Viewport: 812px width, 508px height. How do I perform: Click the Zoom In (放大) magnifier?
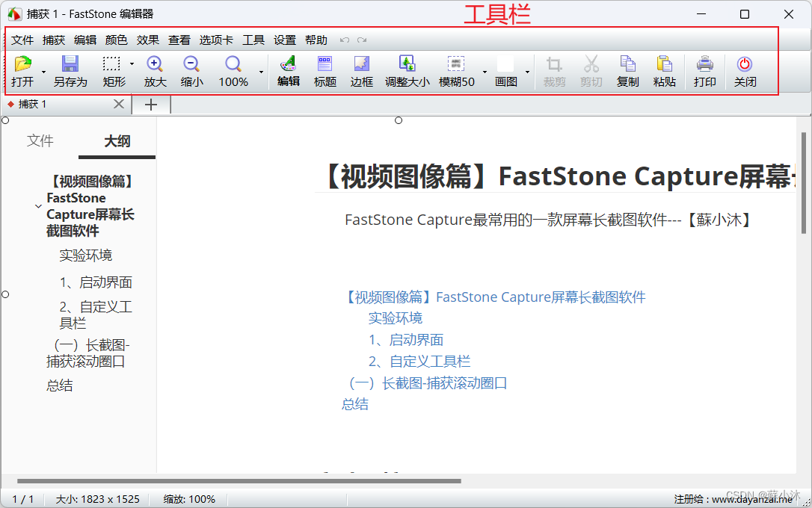pyautogui.click(x=155, y=64)
